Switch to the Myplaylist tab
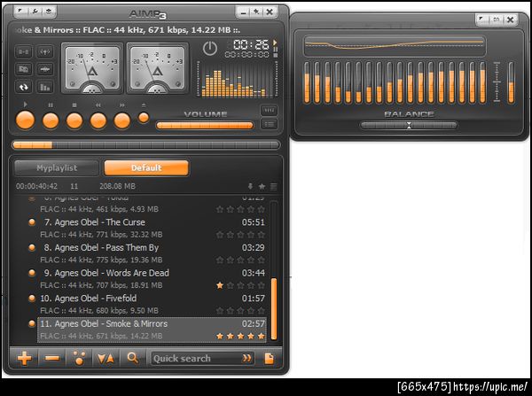This screenshot has height=396, width=532. pos(57,167)
